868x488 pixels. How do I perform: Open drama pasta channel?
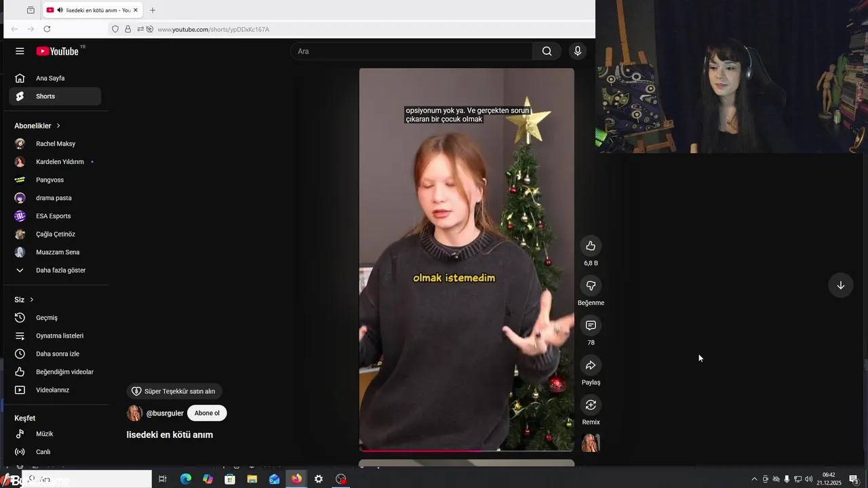click(55, 198)
